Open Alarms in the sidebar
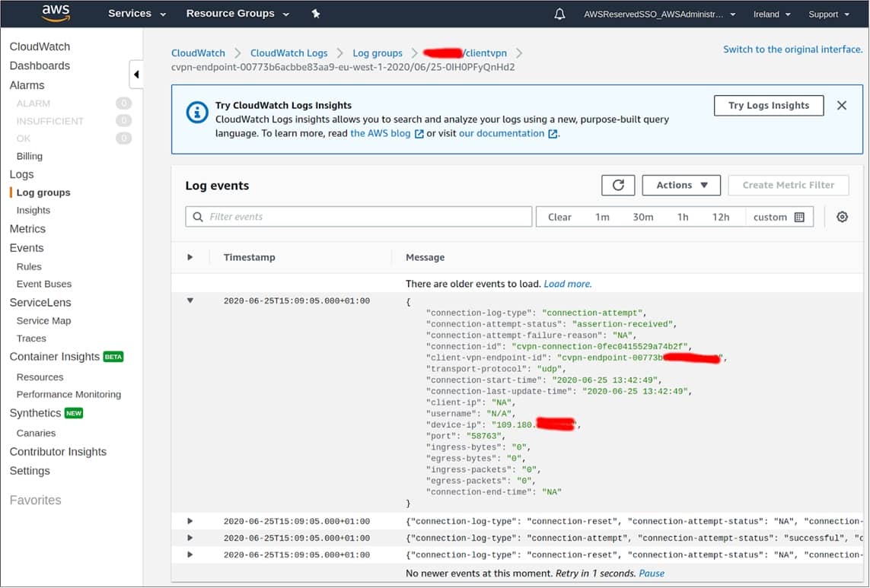870x588 pixels. click(x=27, y=85)
